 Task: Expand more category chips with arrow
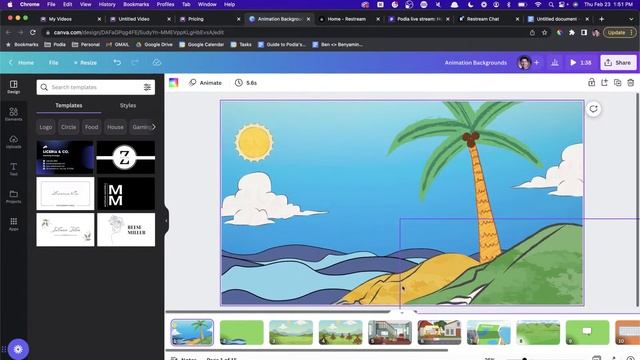click(x=153, y=127)
